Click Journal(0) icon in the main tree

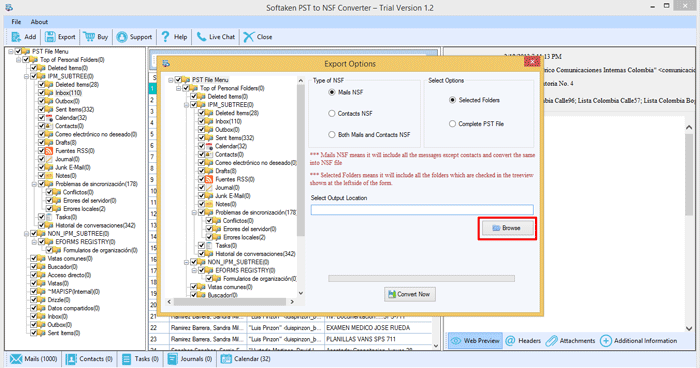pyautogui.click(x=49, y=159)
